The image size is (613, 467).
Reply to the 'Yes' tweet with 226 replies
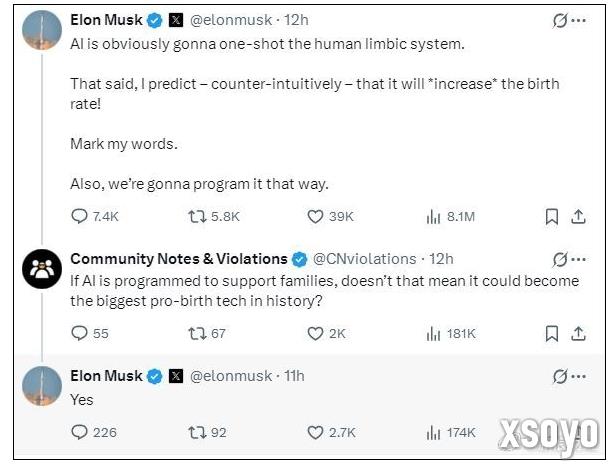(x=79, y=432)
